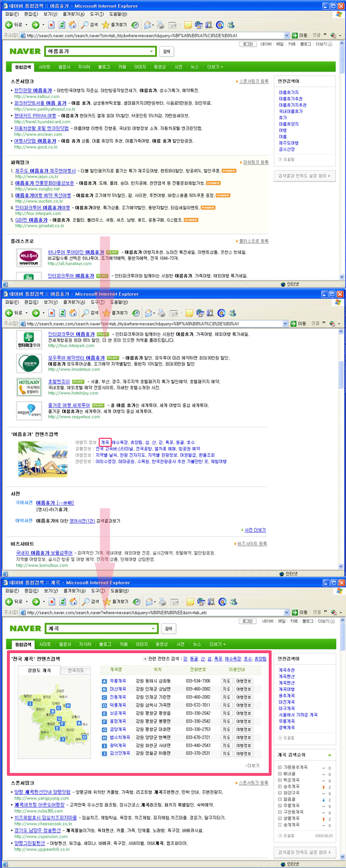The width and height of the screenshot is (346, 868).
Task: Open the address bar dropdown in the first 여름휴가 sponsor-link window
Action: tap(287, 36)
